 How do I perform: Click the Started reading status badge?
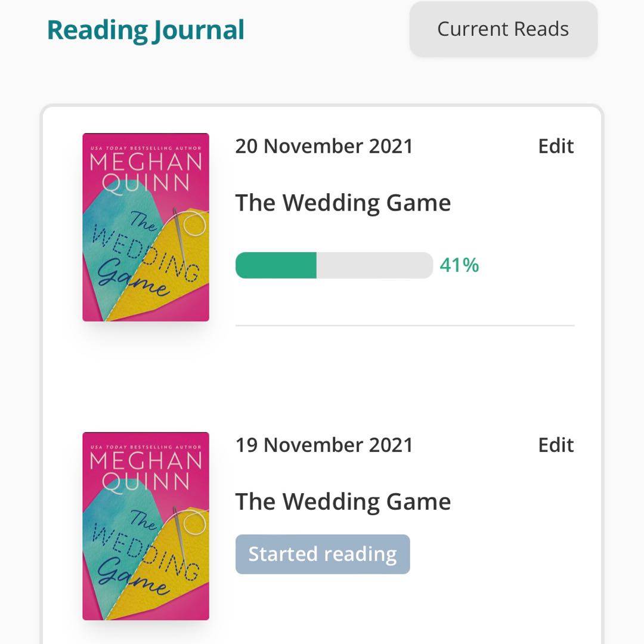click(323, 554)
